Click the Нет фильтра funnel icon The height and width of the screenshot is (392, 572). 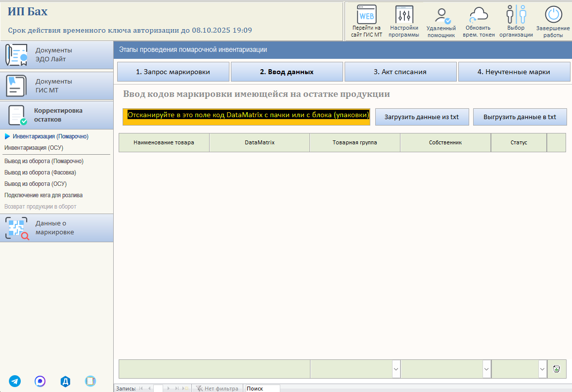(x=199, y=389)
